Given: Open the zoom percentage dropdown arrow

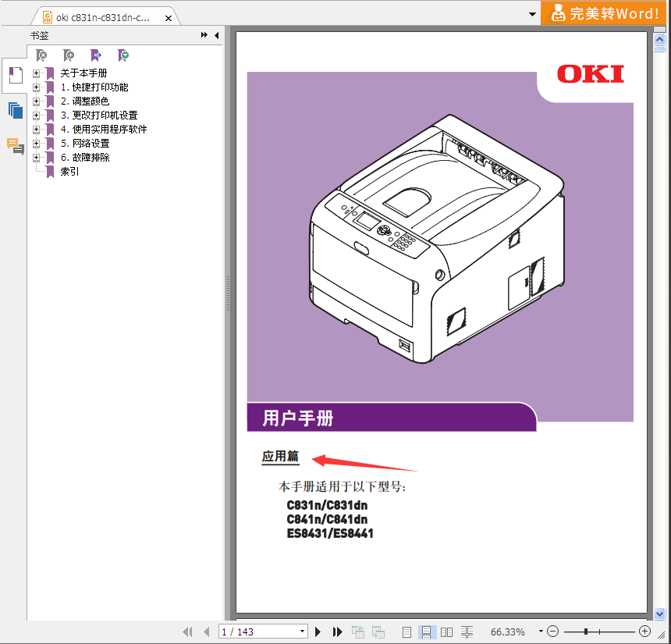Looking at the screenshot, I should (541, 632).
